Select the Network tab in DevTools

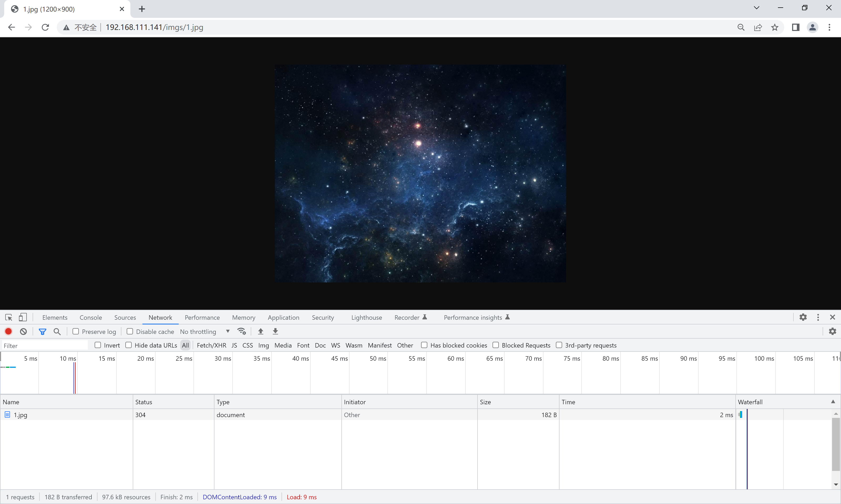[160, 317]
